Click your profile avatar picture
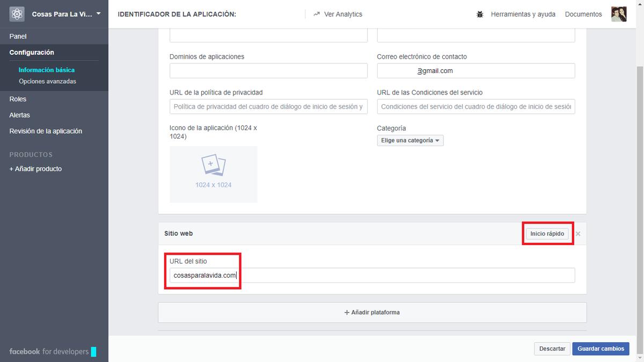 (619, 14)
